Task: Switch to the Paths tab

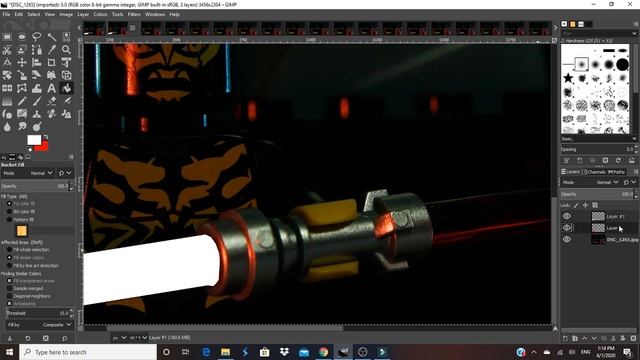Action: pos(616,172)
